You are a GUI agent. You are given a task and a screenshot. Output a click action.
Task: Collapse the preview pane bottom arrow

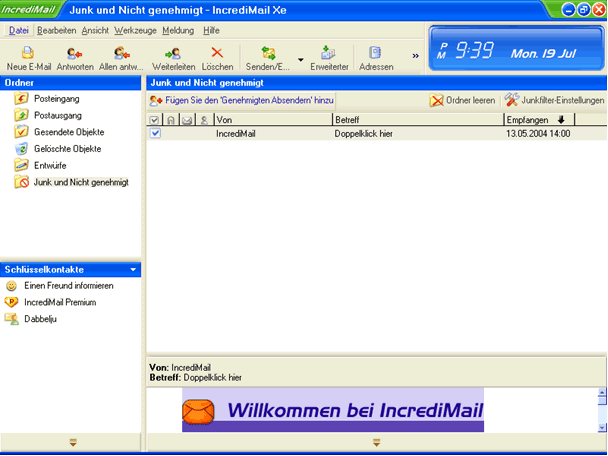click(376, 442)
